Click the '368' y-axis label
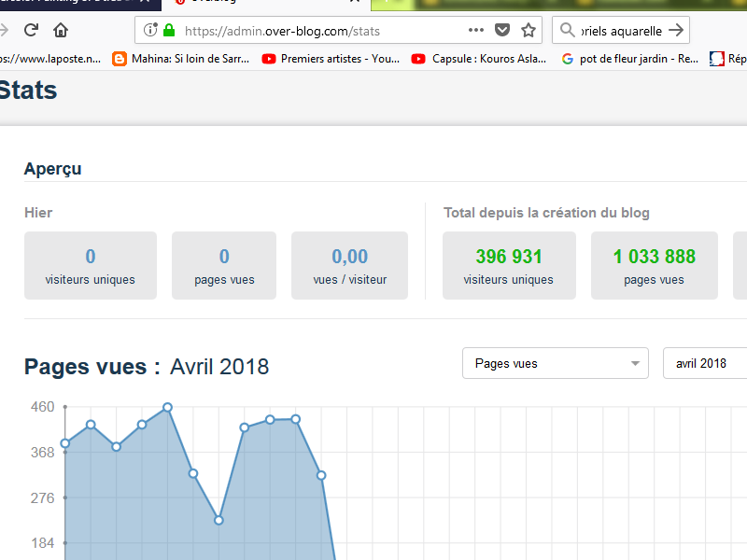The width and height of the screenshot is (747, 560). (42, 452)
